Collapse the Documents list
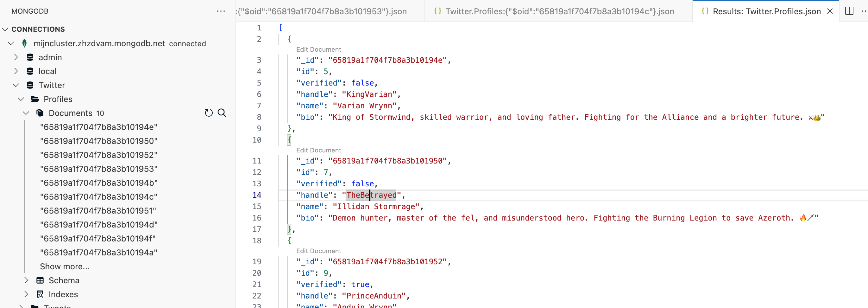The height and width of the screenshot is (308, 868). [26, 113]
